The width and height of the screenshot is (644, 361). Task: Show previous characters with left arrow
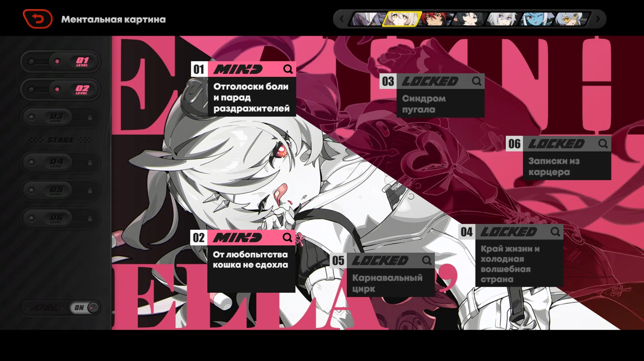[x=341, y=19]
